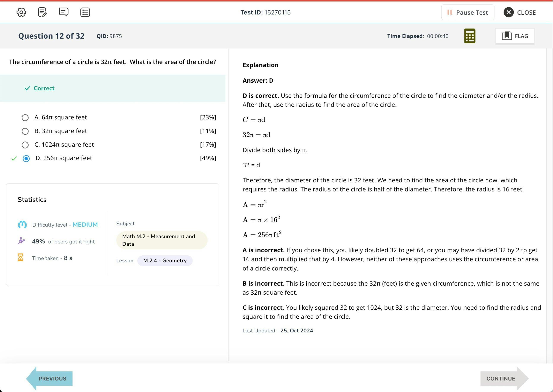The image size is (553, 392).
Task: Click the bookmark icon next to FLAG
Action: (507, 36)
